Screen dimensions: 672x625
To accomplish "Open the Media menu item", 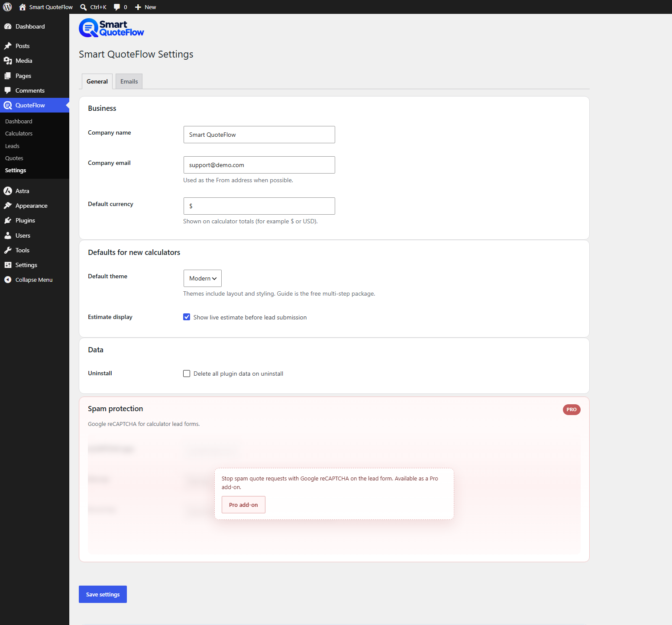I will coord(35,61).
